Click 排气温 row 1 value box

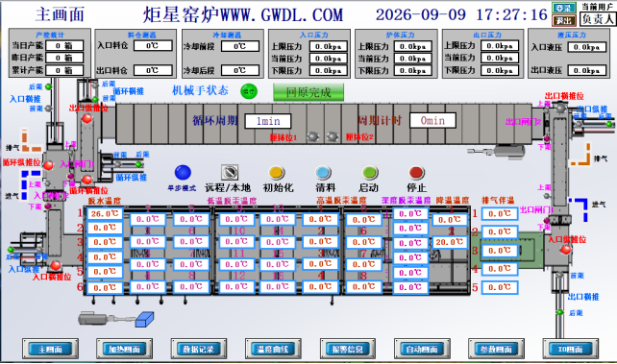(x=500, y=214)
